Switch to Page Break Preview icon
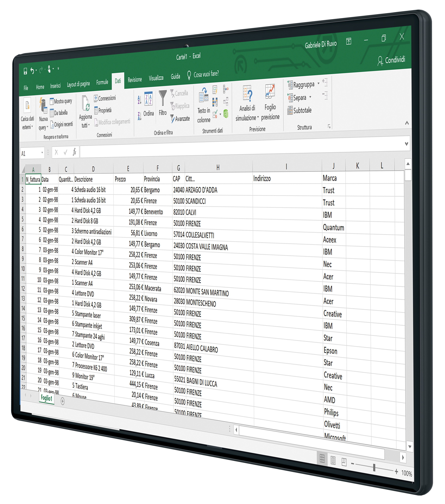This screenshot has width=445, height=504. (x=344, y=462)
